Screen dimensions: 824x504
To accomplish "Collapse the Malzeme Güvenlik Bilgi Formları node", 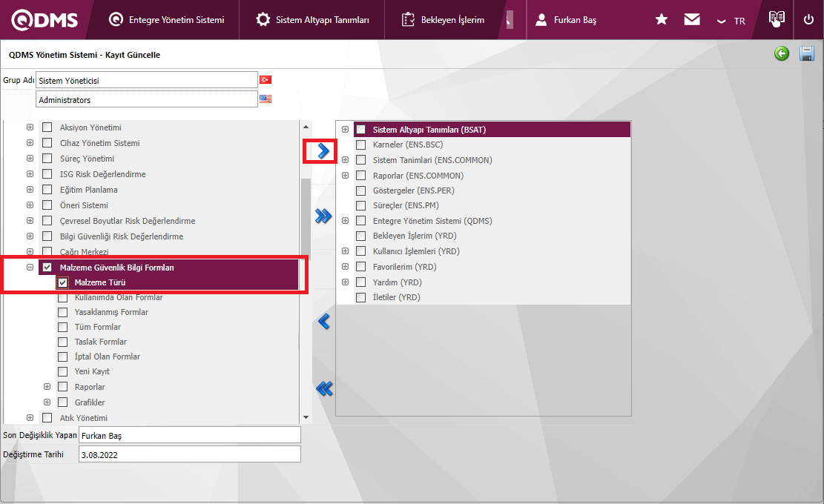I will click(x=30, y=268).
